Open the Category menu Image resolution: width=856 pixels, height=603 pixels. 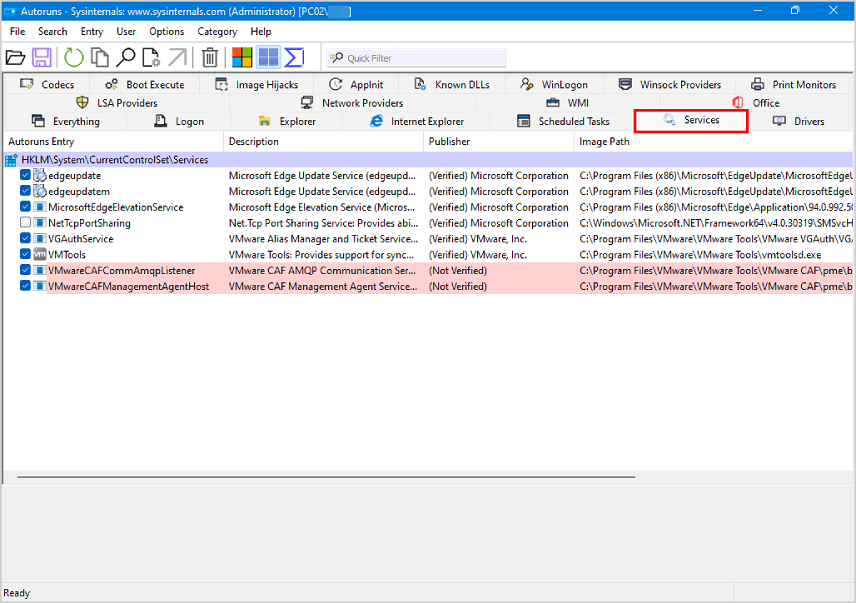pos(217,32)
